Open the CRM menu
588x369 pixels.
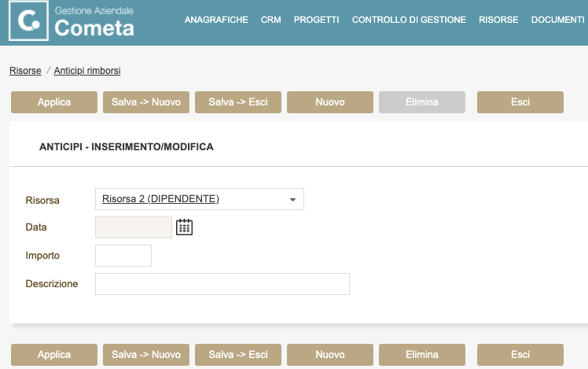[271, 20]
